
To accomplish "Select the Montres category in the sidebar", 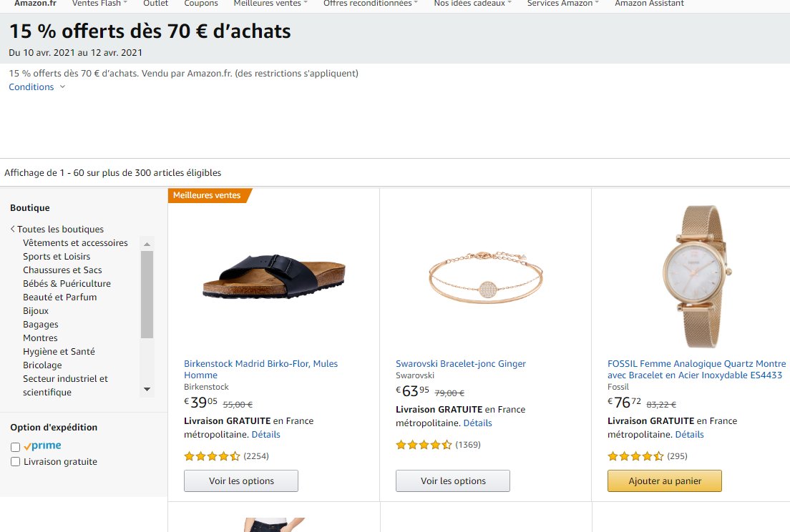I will click(x=40, y=338).
